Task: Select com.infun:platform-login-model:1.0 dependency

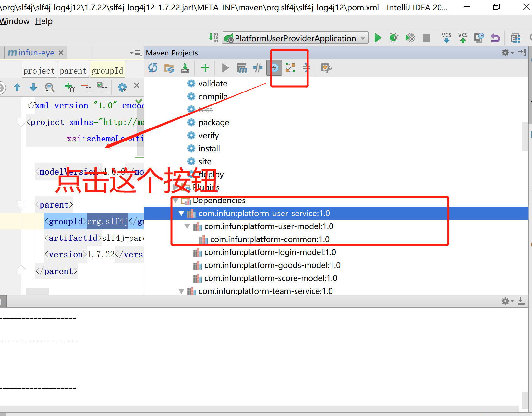Action: click(x=270, y=252)
